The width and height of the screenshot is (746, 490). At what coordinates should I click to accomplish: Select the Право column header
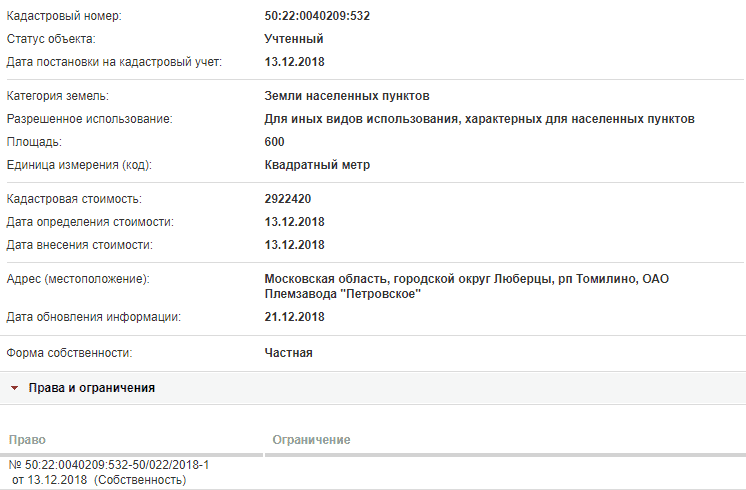27,440
